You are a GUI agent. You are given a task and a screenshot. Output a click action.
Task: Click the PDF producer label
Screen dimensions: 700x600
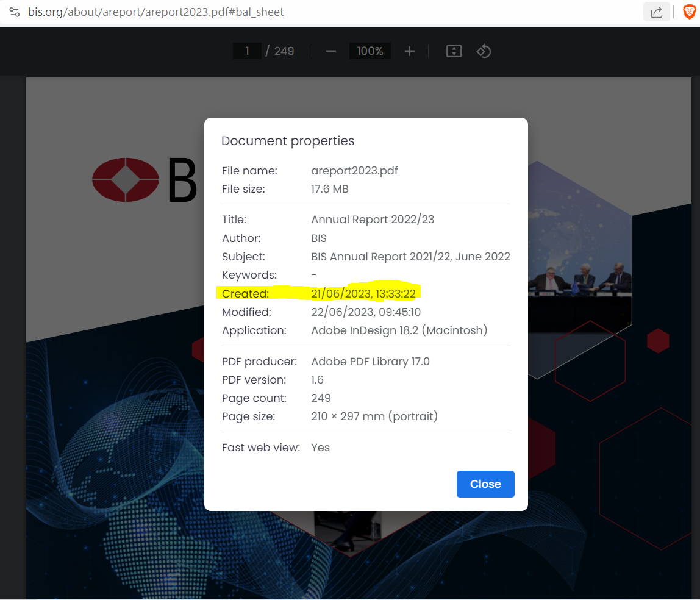point(259,362)
